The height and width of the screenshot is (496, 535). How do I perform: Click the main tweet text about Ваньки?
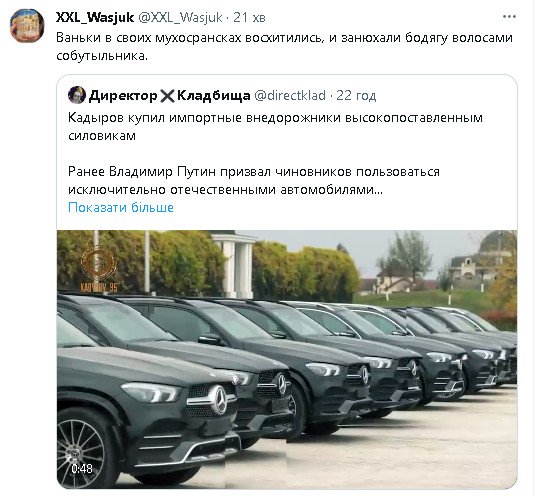284,46
